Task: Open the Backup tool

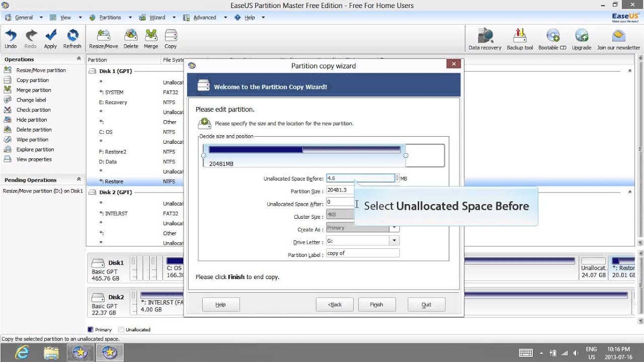Action: (520, 40)
